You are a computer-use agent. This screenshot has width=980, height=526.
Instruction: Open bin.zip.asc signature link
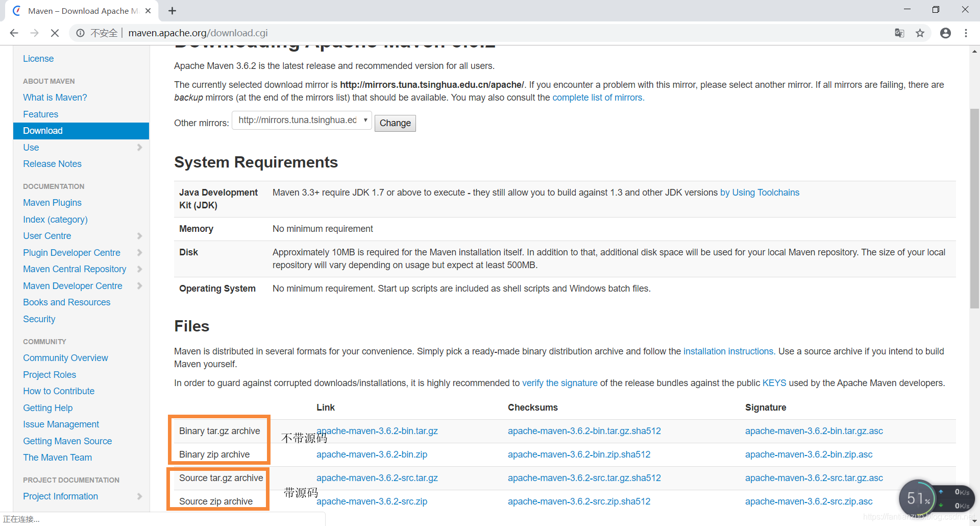(809, 455)
